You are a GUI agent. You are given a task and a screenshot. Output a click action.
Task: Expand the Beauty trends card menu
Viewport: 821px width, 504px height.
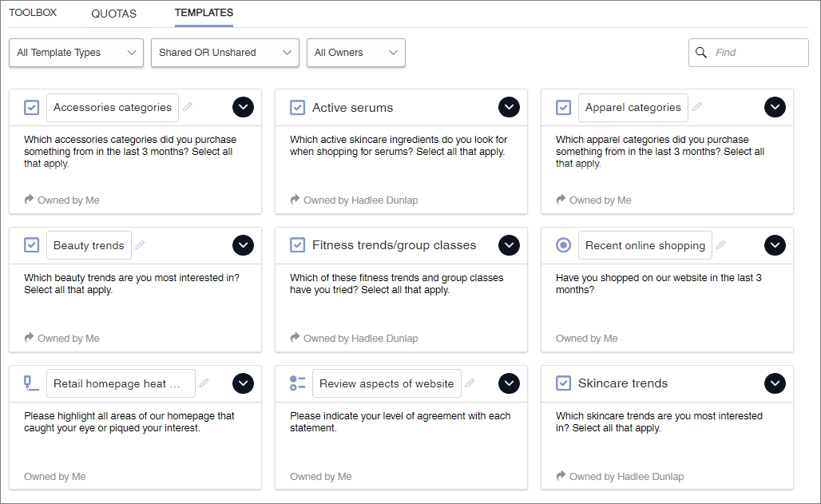pos(243,245)
